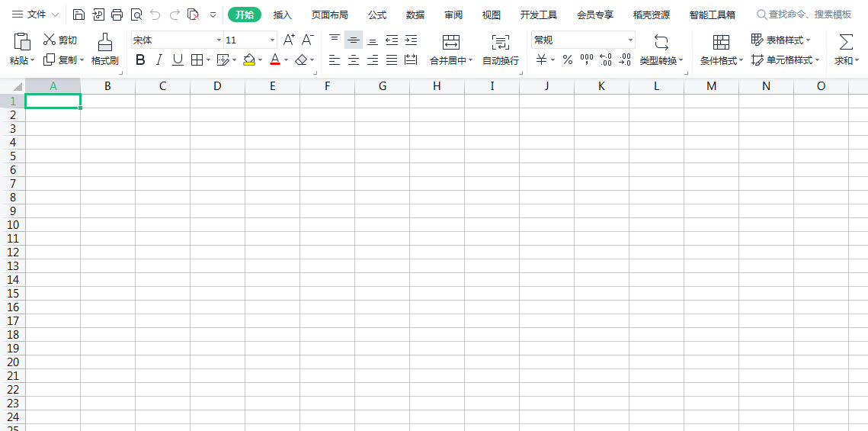
Task: Open the 会员专享 Member Exclusive tab
Action: [x=595, y=15]
